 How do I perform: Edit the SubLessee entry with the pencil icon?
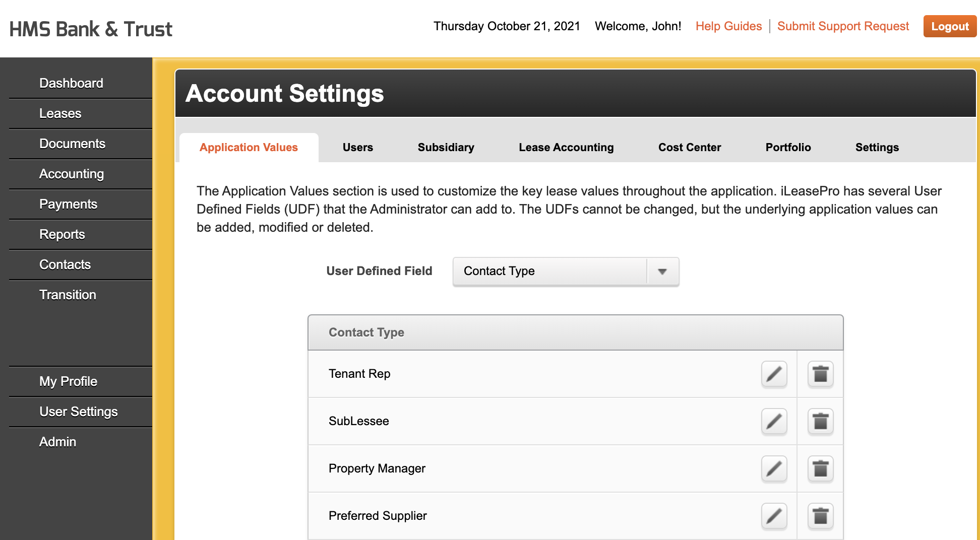[774, 421]
